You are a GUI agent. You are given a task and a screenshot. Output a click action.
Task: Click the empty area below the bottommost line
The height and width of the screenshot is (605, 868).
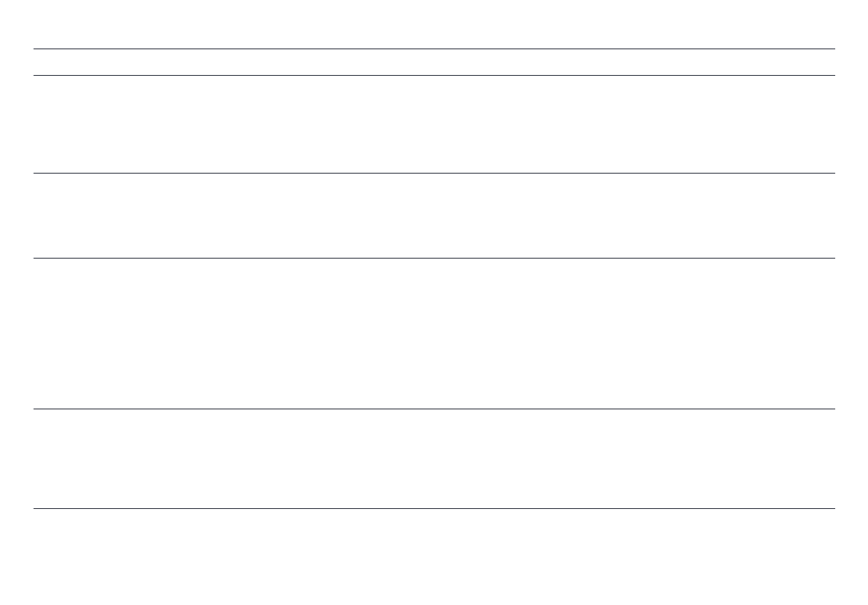(434, 557)
